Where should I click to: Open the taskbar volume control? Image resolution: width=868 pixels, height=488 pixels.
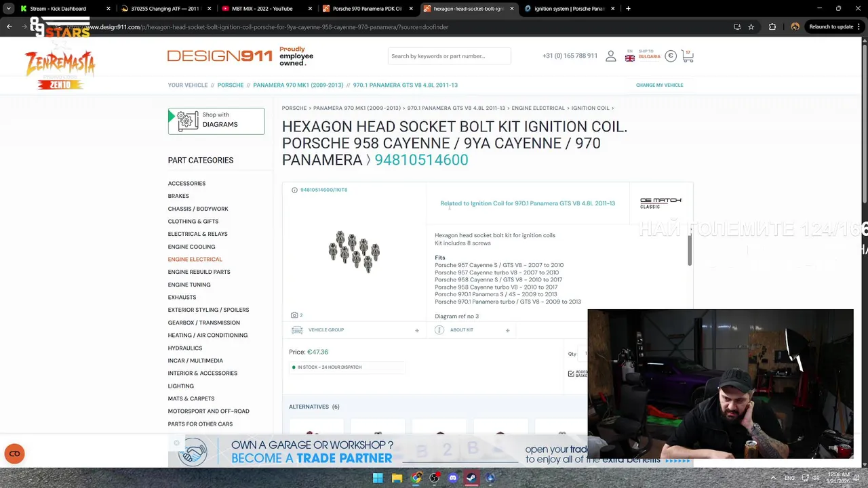point(816,478)
